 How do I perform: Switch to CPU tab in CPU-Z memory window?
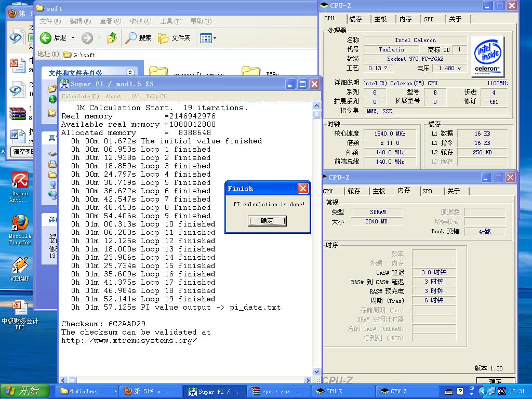click(328, 191)
